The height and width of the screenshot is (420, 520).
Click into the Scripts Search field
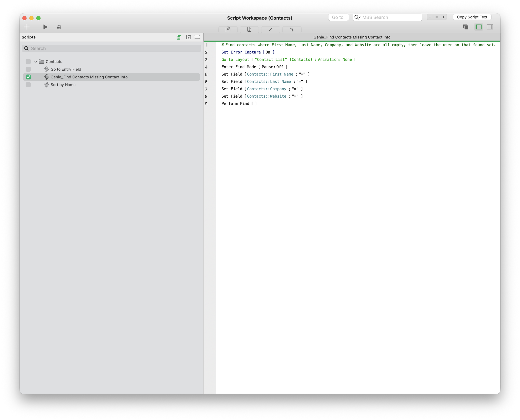tap(111, 48)
